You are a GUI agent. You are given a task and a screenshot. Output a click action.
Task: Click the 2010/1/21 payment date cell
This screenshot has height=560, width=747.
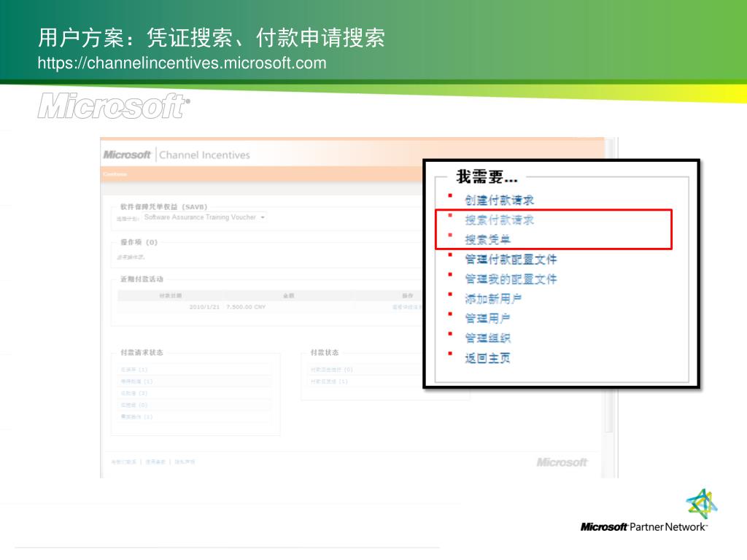(204, 307)
